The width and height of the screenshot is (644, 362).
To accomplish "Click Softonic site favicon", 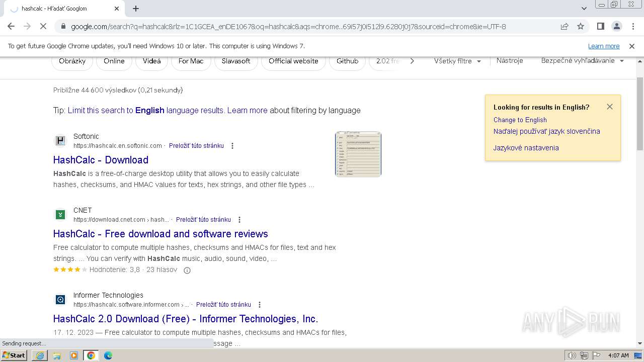I will pyautogui.click(x=60, y=141).
